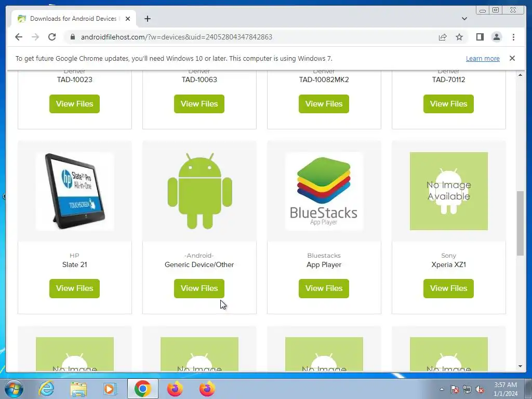The width and height of the screenshot is (532, 399).
Task: View files for Generic Device/Other
Action: [x=199, y=288]
